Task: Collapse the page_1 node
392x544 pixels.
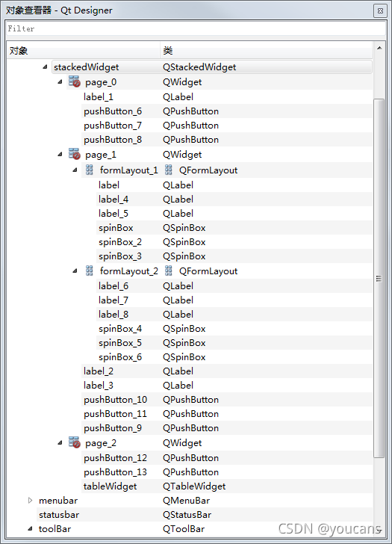Action: (x=60, y=154)
